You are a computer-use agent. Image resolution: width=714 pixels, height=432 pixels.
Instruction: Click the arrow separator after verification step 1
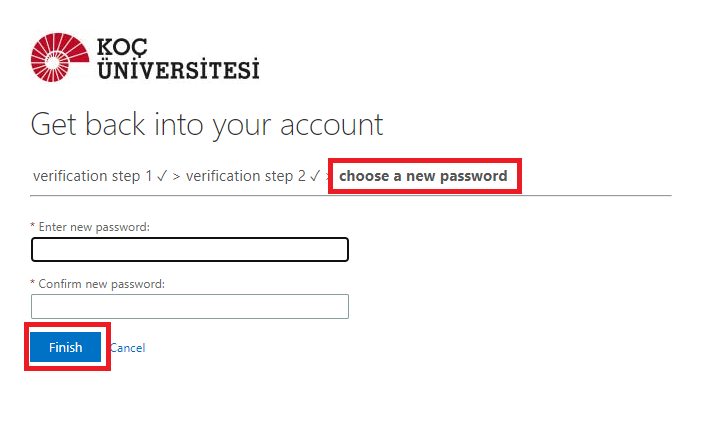point(176,177)
